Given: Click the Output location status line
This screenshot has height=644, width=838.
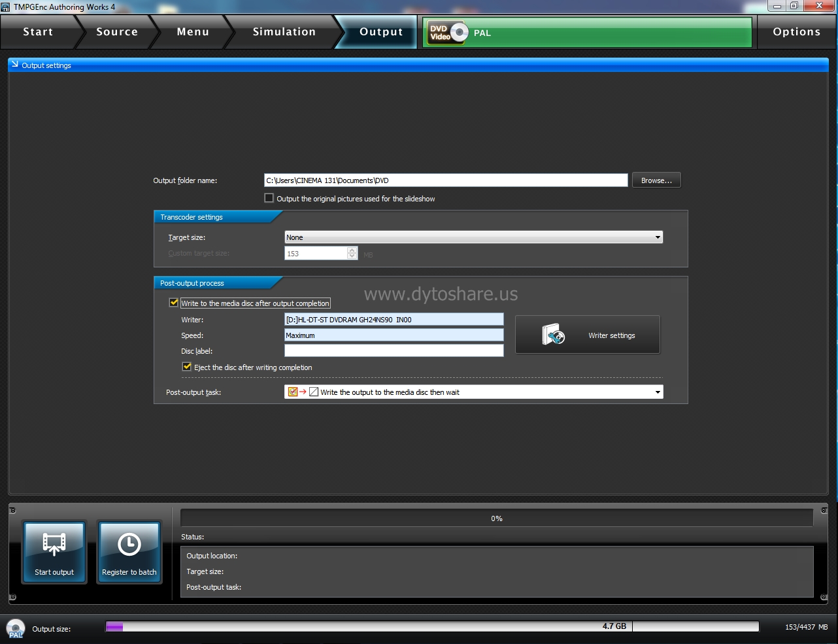Looking at the screenshot, I should 212,556.
